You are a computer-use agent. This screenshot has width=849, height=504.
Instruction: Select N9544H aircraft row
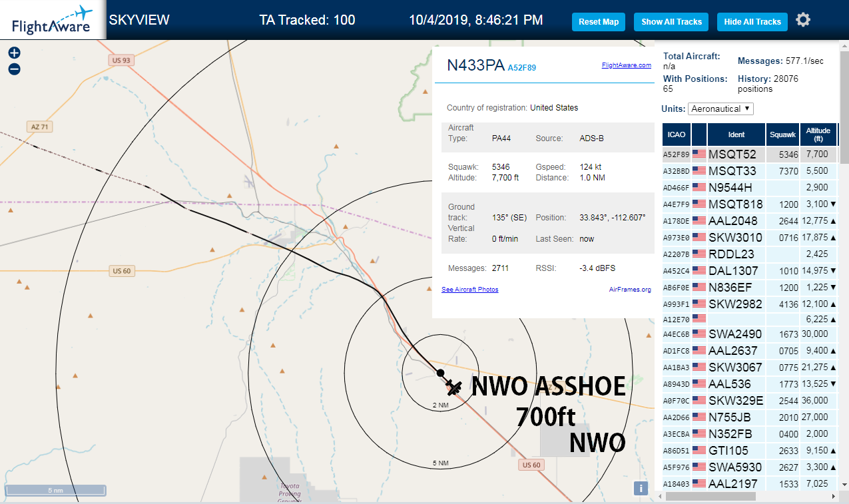[x=750, y=187]
